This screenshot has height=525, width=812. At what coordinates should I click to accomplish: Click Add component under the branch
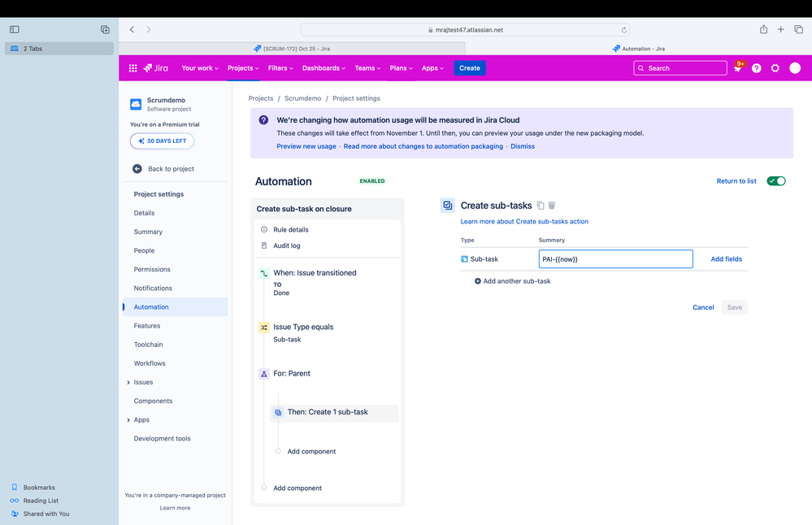click(311, 452)
